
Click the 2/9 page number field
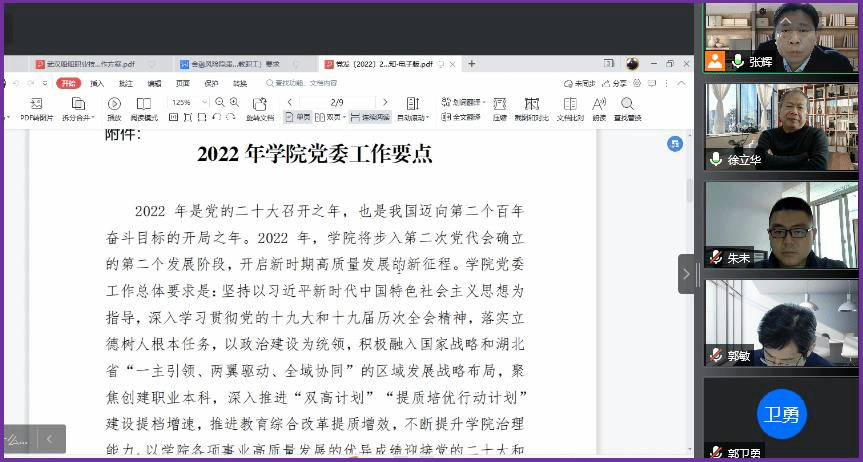tap(337, 102)
